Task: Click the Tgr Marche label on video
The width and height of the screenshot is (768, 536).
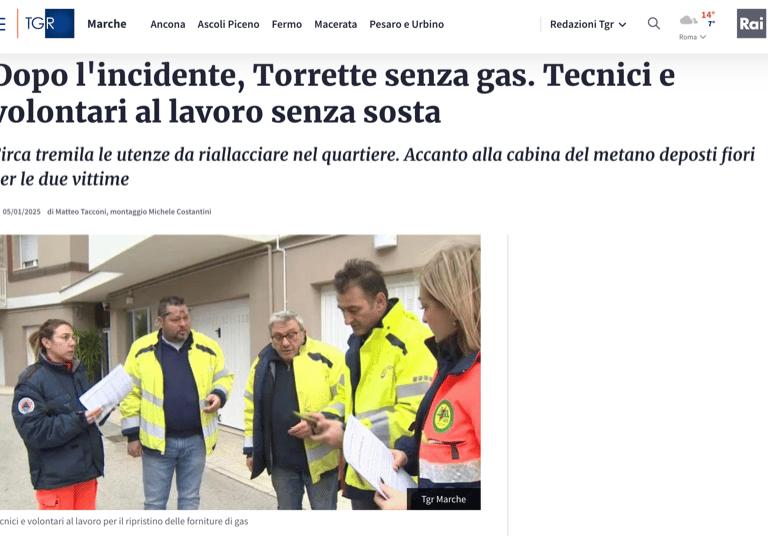Action: [x=444, y=499]
